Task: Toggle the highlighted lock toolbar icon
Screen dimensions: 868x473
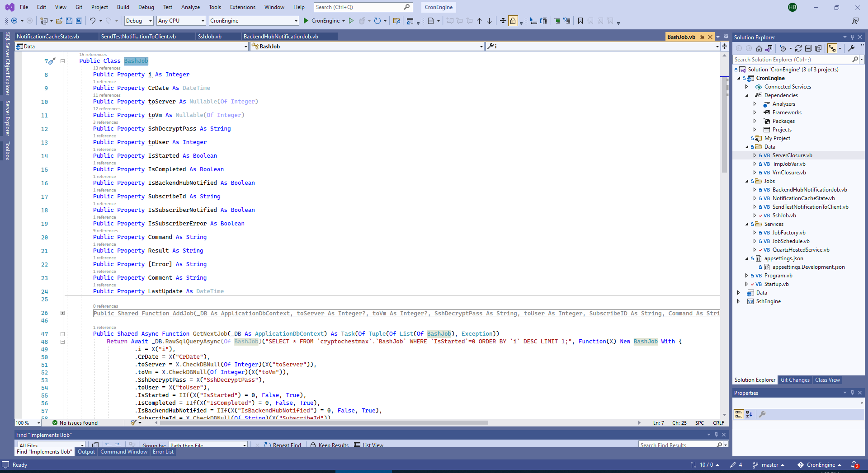Action: click(x=513, y=21)
